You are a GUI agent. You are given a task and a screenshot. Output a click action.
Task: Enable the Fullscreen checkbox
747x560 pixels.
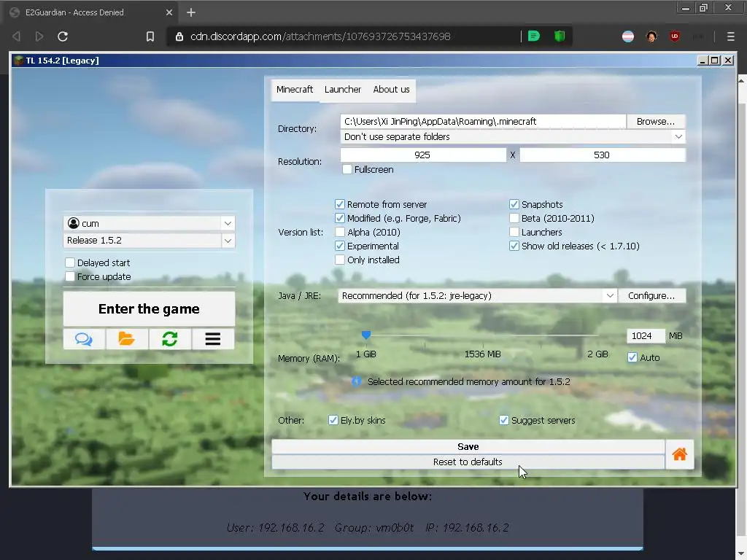347,169
